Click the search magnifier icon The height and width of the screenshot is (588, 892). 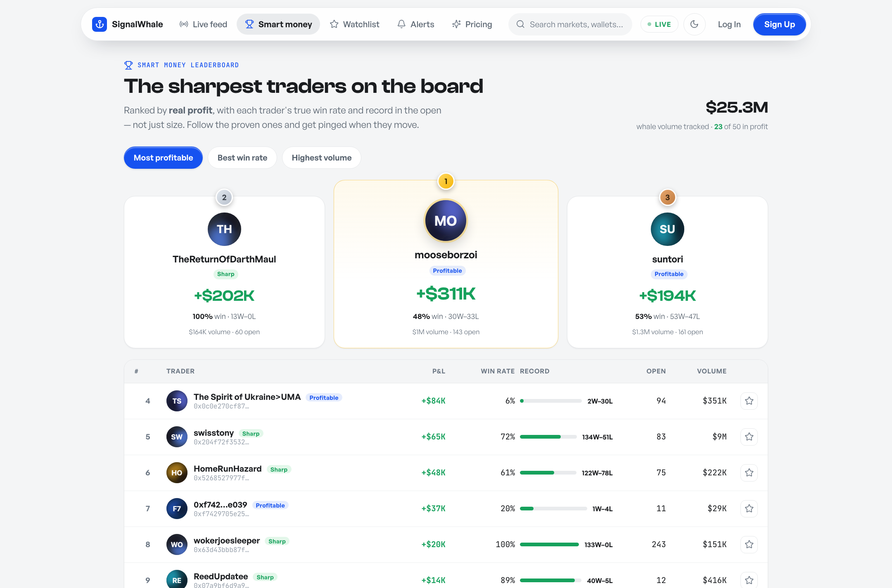[520, 24]
